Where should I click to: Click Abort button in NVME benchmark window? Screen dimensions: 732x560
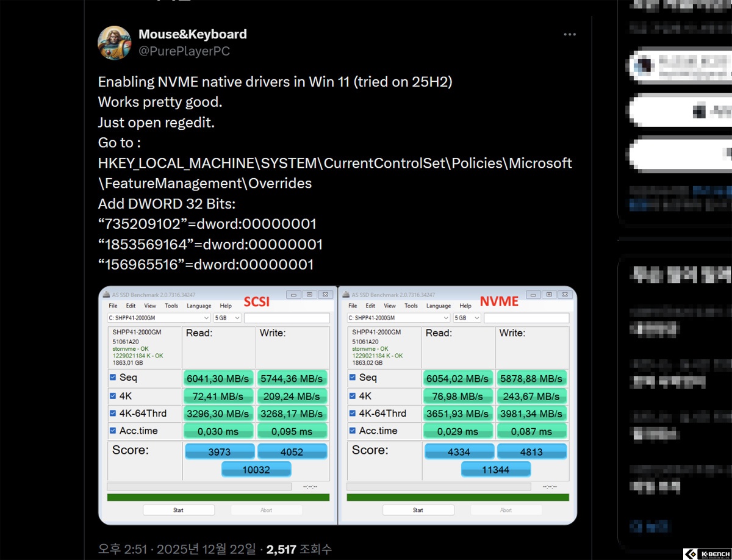pyautogui.click(x=506, y=510)
